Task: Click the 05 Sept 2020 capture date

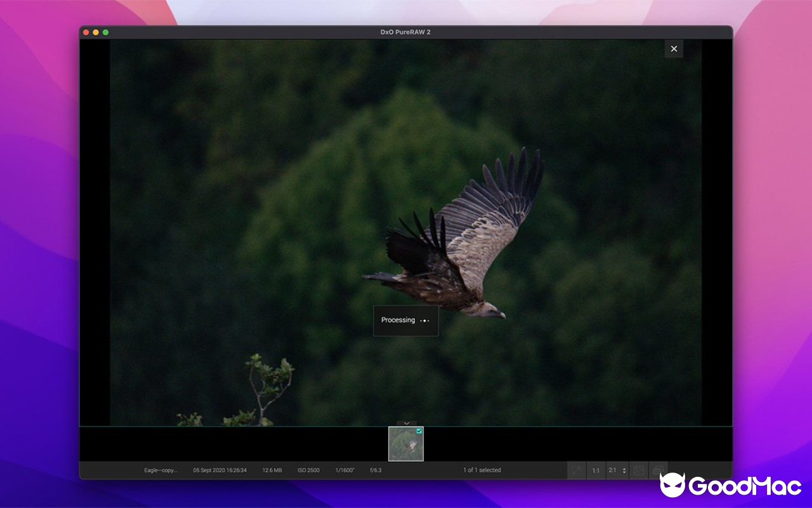Action: click(220, 471)
